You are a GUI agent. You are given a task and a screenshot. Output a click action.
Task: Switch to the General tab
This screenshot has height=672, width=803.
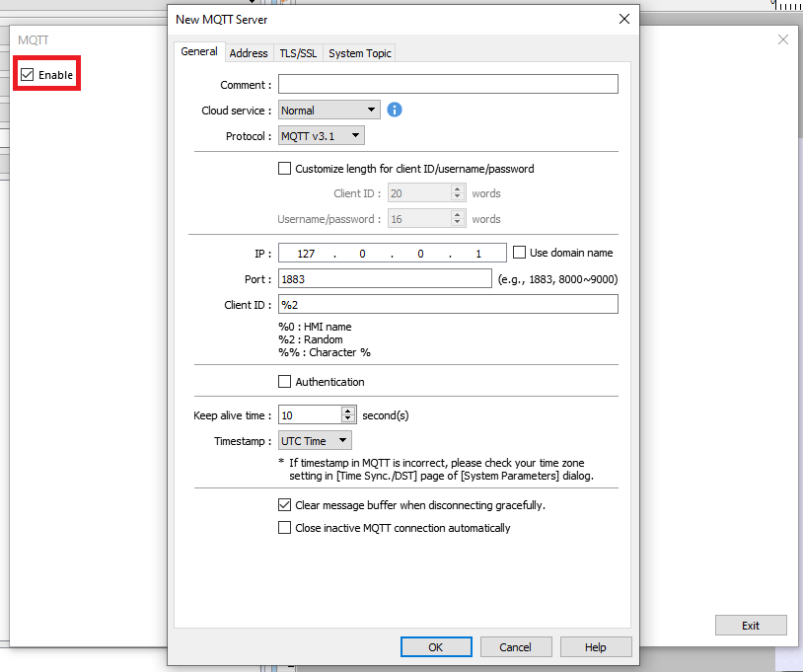(x=199, y=51)
